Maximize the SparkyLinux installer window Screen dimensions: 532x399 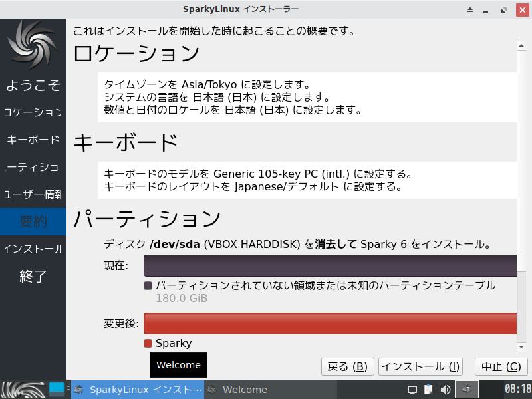tap(504, 10)
